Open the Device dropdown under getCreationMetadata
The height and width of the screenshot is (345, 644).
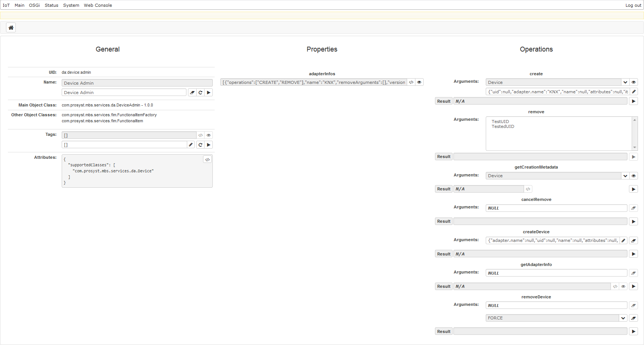point(625,176)
